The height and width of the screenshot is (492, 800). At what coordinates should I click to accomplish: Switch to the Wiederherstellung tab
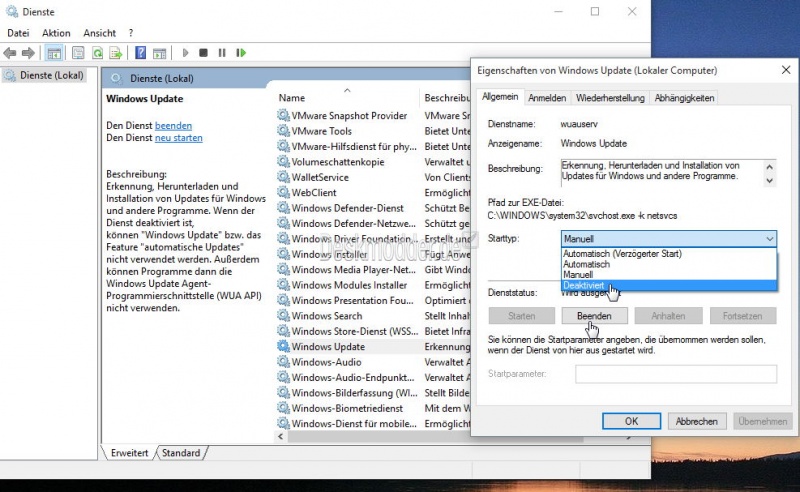(610, 98)
